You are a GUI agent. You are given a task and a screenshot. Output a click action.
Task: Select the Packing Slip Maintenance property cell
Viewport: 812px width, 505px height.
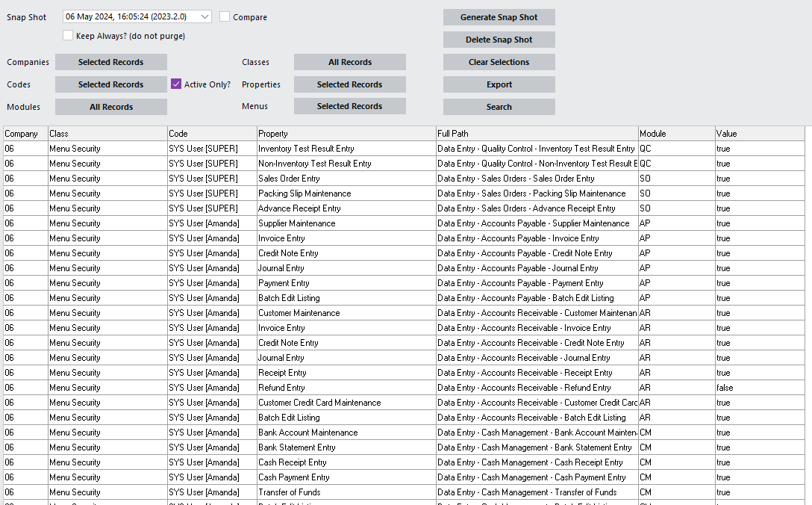(x=346, y=193)
